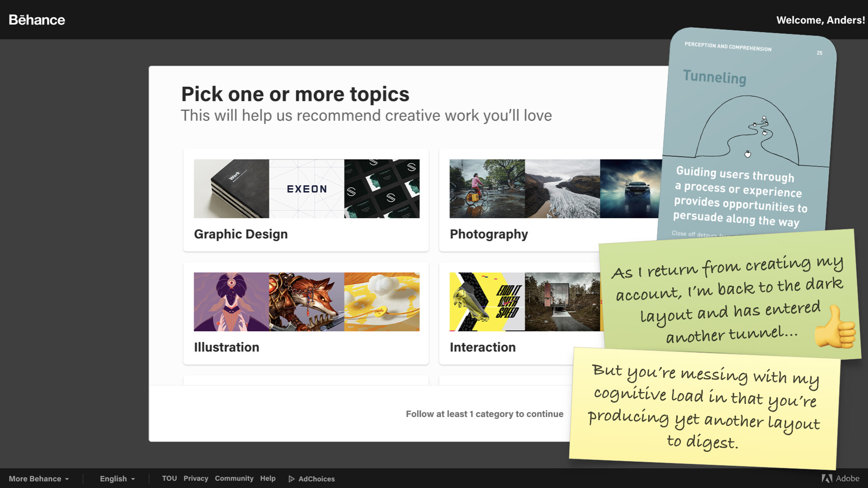Click the EXEON logo thumbnail

(x=307, y=189)
